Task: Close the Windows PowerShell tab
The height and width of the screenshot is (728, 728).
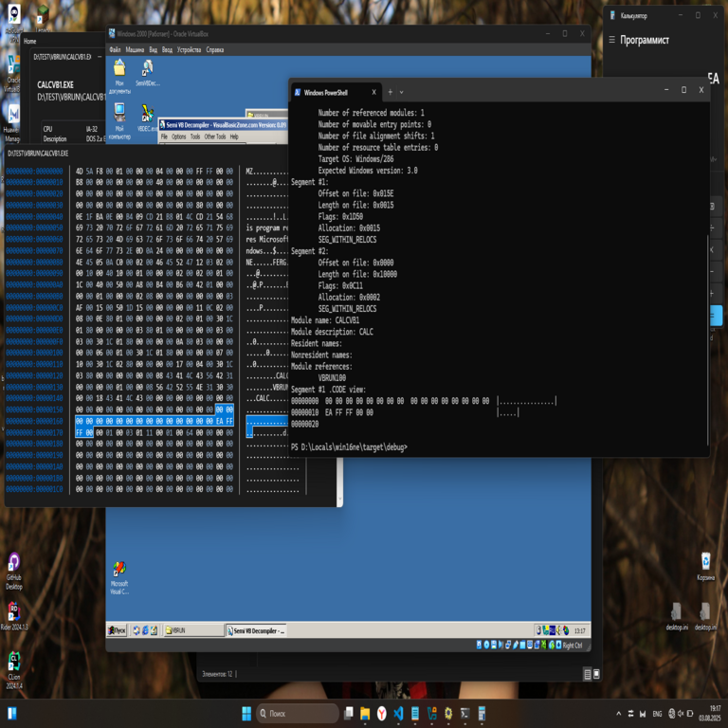Action: pyautogui.click(x=373, y=92)
